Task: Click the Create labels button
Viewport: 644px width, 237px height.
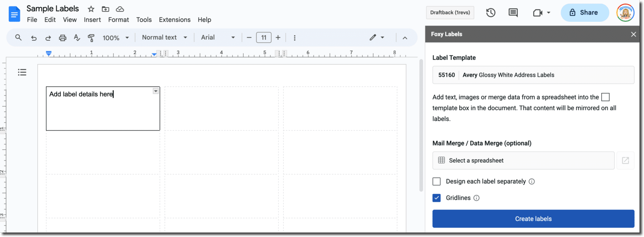Action: (533, 219)
